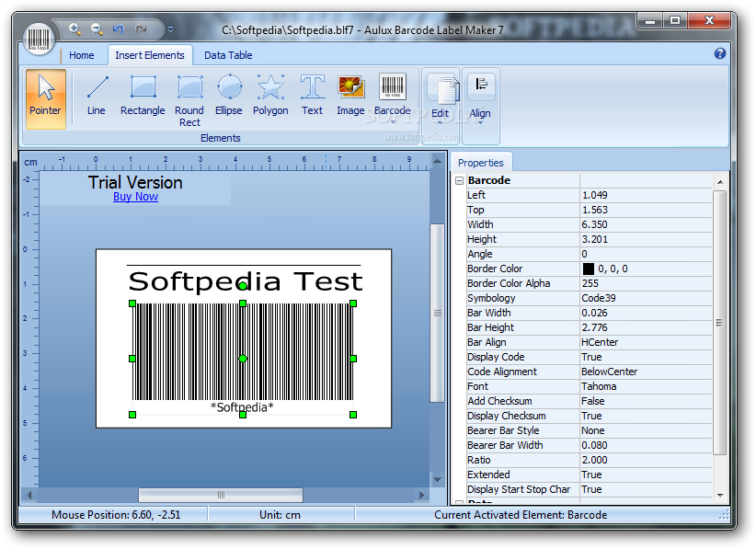Click the Zoom In magnifier icon
Image resolution: width=756 pixels, height=549 pixels.
pos(74,29)
